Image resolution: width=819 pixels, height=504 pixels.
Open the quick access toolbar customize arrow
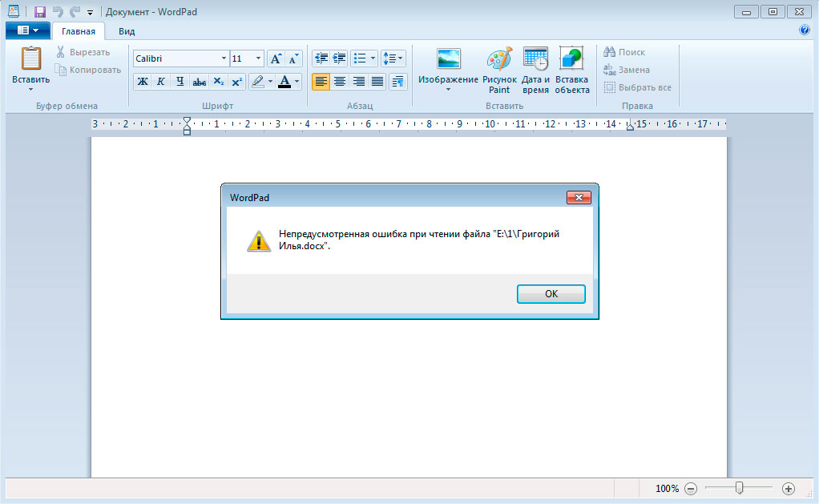pos(90,13)
